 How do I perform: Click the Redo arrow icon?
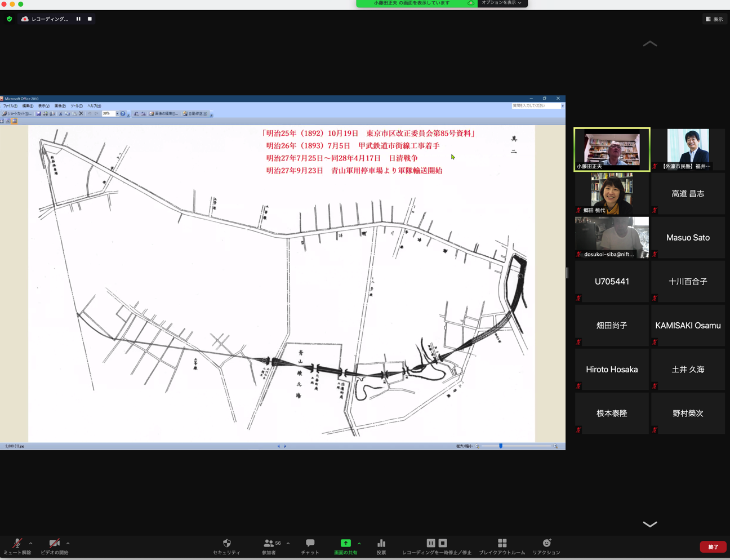[x=97, y=114]
